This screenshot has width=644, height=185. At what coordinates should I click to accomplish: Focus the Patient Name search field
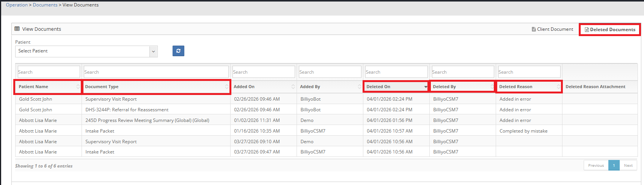tap(49, 72)
